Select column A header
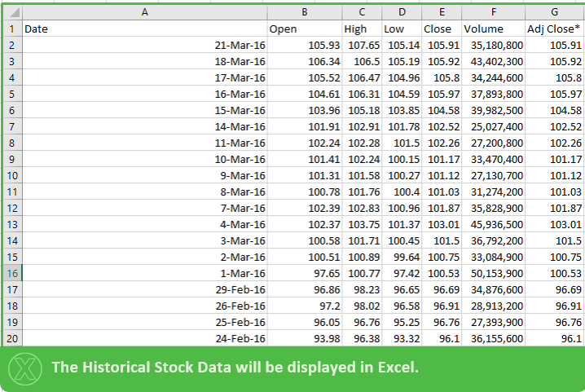 145,12
